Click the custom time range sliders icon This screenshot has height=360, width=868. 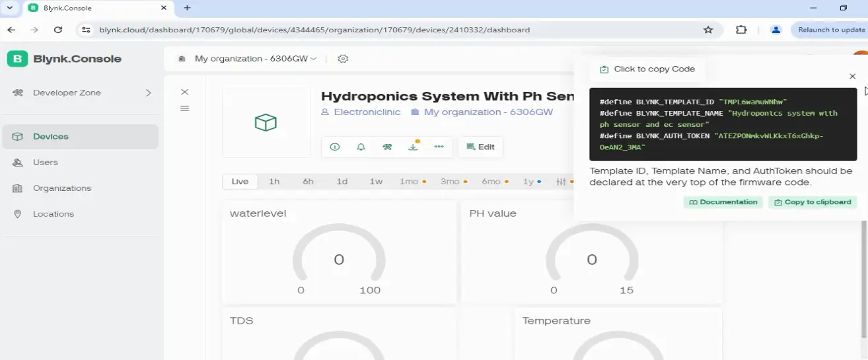pos(561,182)
